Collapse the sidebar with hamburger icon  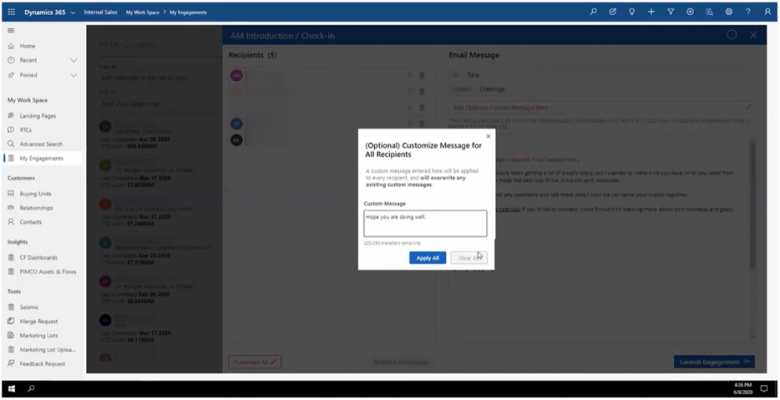point(10,31)
